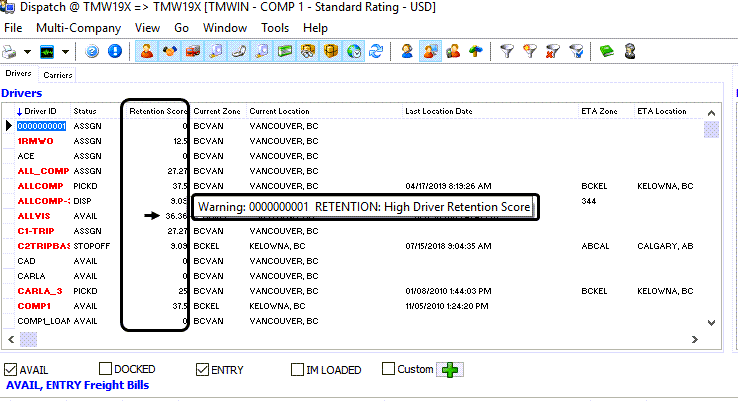Screen dimensions: 738x402
Task: Click the Drivers grid scroll down arrow
Action: pyautogui.click(x=712, y=323)
